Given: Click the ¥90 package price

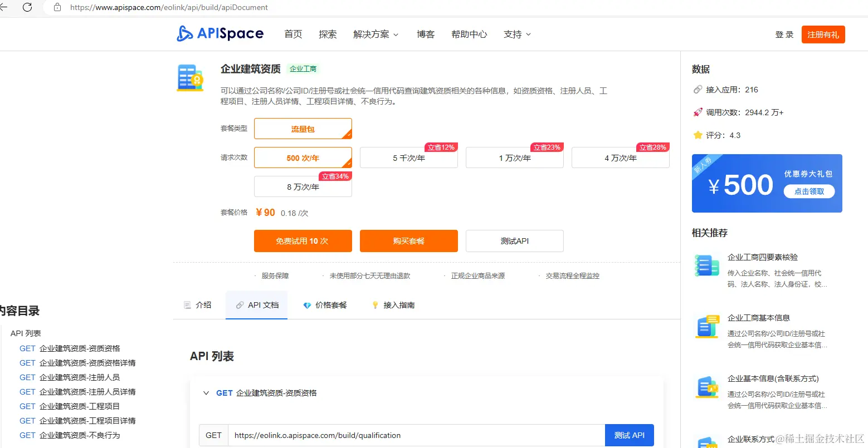Looking at the screenshot, I should [265, 213].
